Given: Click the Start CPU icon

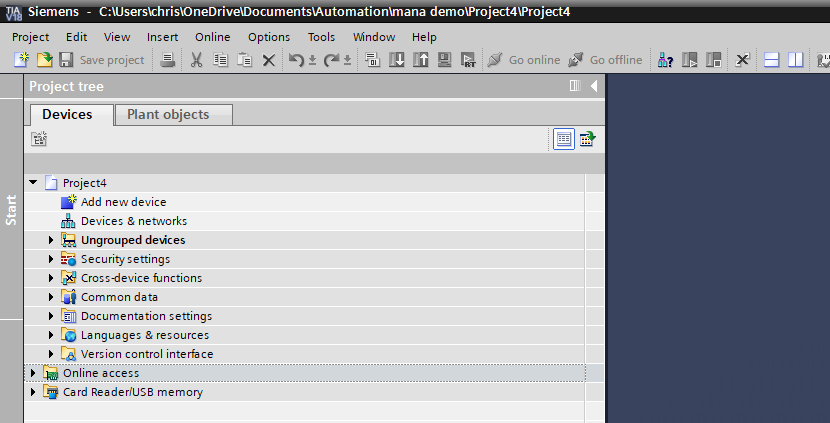Looking at the screenshot, I should tap(690, 60).
